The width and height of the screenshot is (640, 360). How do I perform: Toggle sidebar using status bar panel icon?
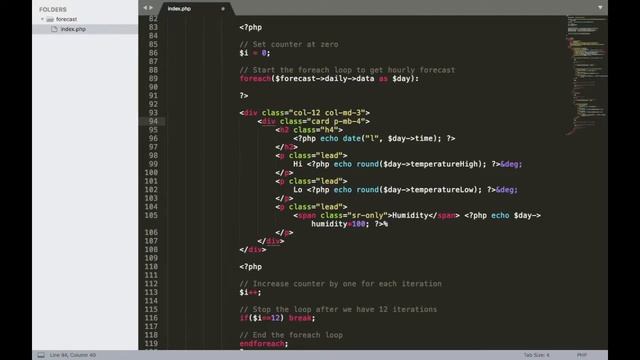[x=41, y=355]
